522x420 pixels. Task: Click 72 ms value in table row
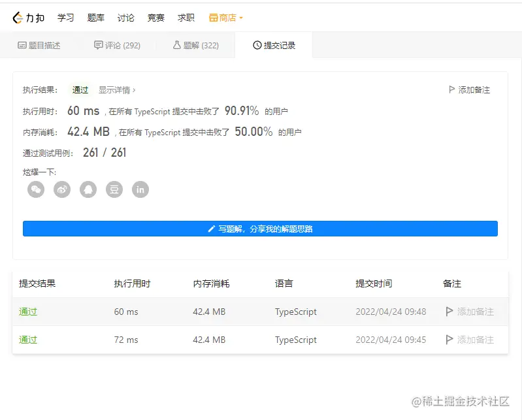point(126,340)
